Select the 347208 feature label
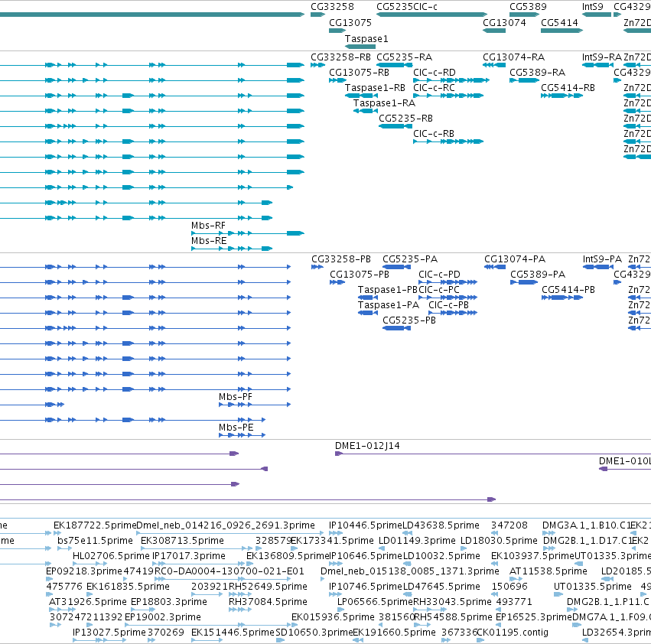651x644 pixels. click(509, 525)
